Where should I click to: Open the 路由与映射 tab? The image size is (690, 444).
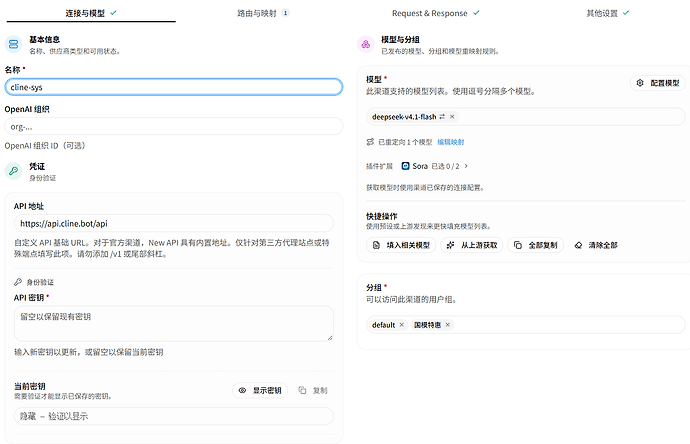click(263, 13)
